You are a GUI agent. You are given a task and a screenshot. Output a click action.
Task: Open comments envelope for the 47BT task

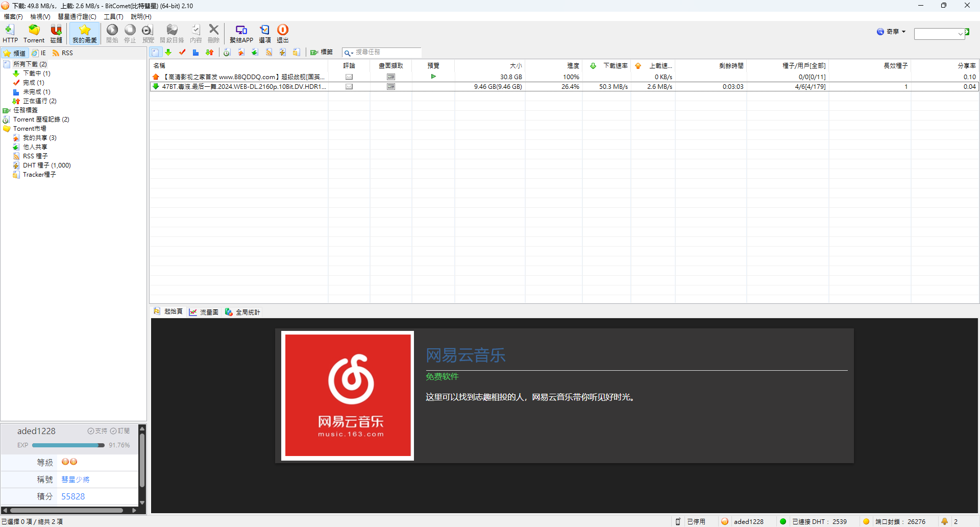pos(349,87)
